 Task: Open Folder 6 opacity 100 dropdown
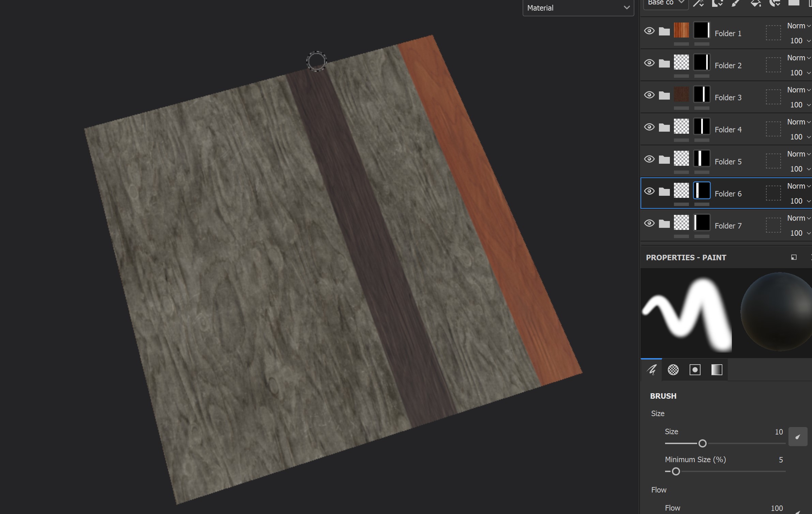tap(800, 201)
